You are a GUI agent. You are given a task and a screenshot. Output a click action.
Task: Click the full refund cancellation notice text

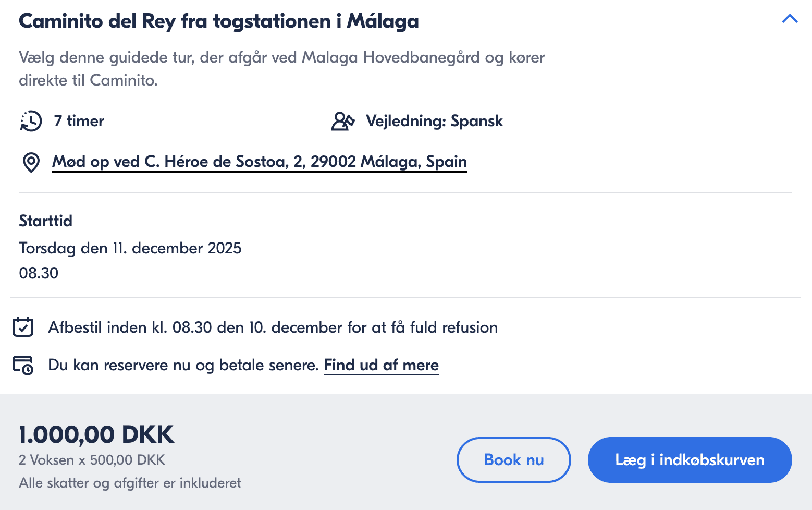coord(273,327)
